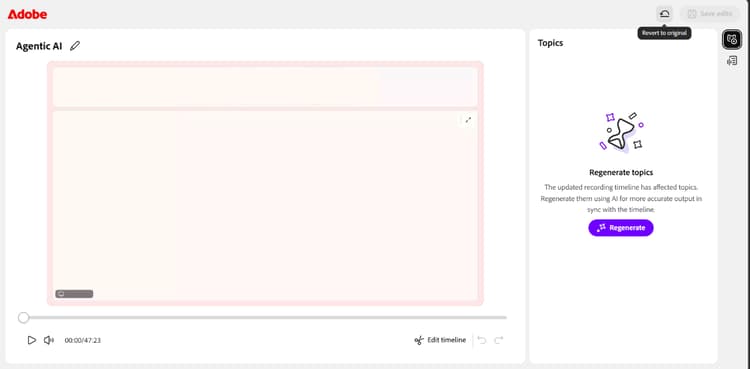Click the Revert to original icon
This screenshot has height=369, width=750.
664,14
